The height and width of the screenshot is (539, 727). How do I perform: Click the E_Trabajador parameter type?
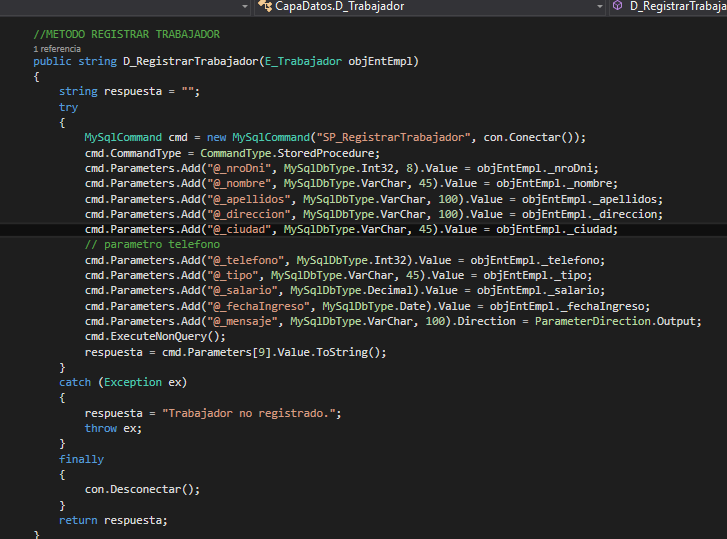click(x=303, y=61)
